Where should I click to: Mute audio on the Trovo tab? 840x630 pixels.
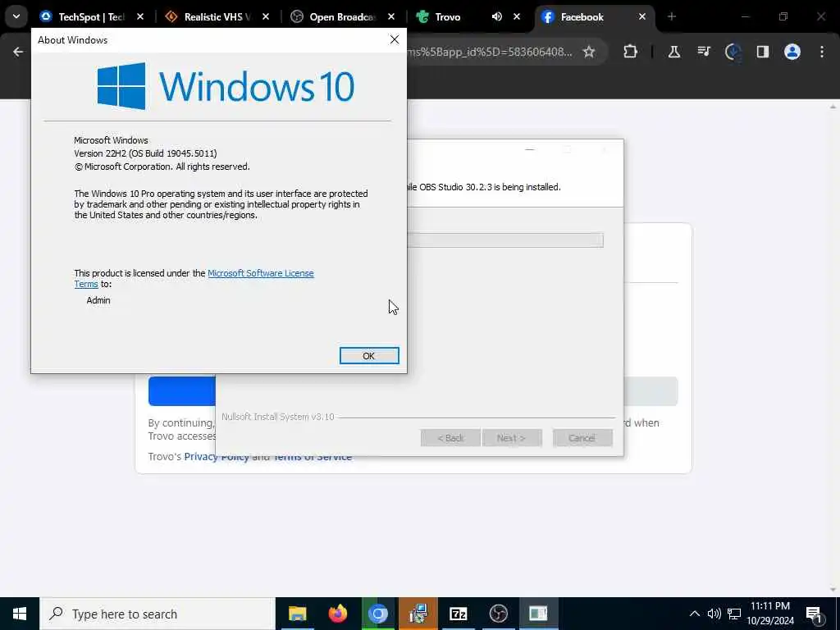(x=496, y=17)
